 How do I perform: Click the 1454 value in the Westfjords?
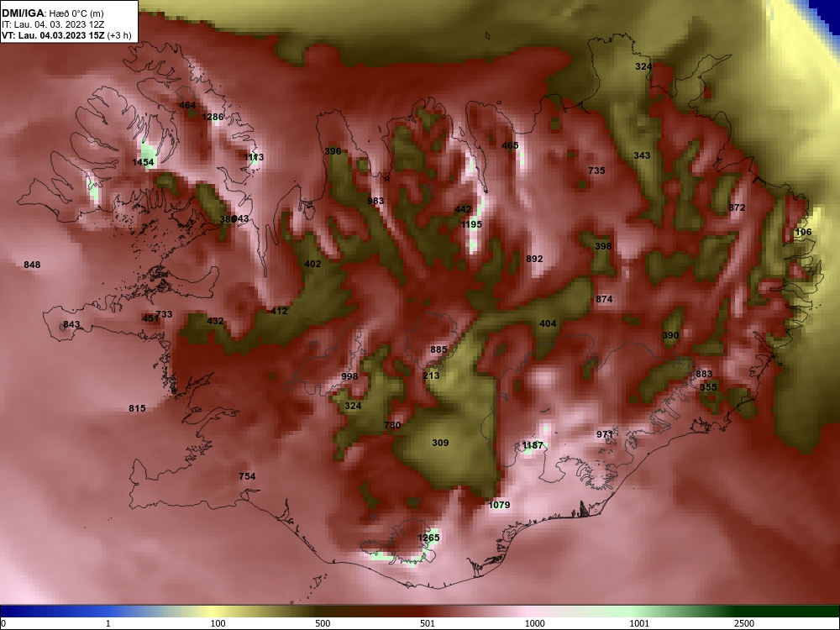(x=143, y=162)
